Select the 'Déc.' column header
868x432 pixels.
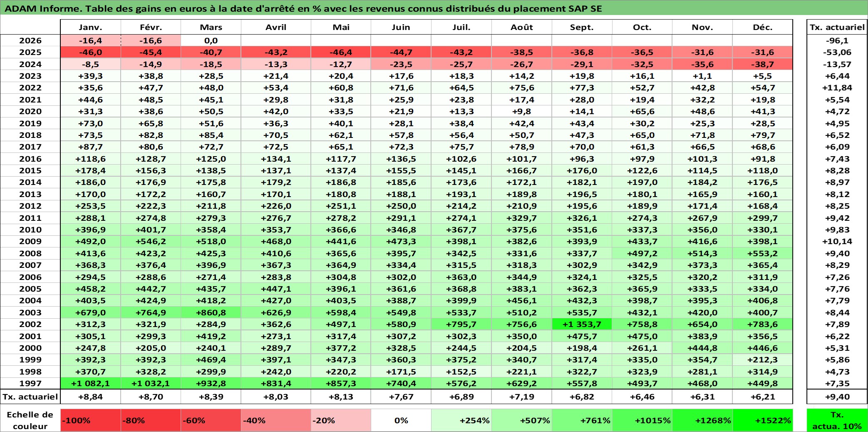(763, 27)
